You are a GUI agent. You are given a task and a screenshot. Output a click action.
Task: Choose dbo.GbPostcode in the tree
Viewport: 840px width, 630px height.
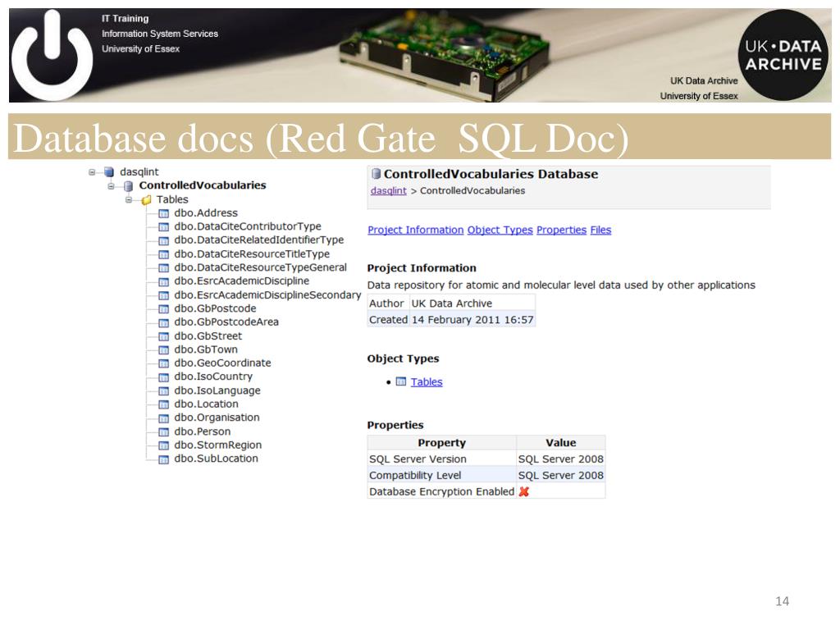[215, 308]
